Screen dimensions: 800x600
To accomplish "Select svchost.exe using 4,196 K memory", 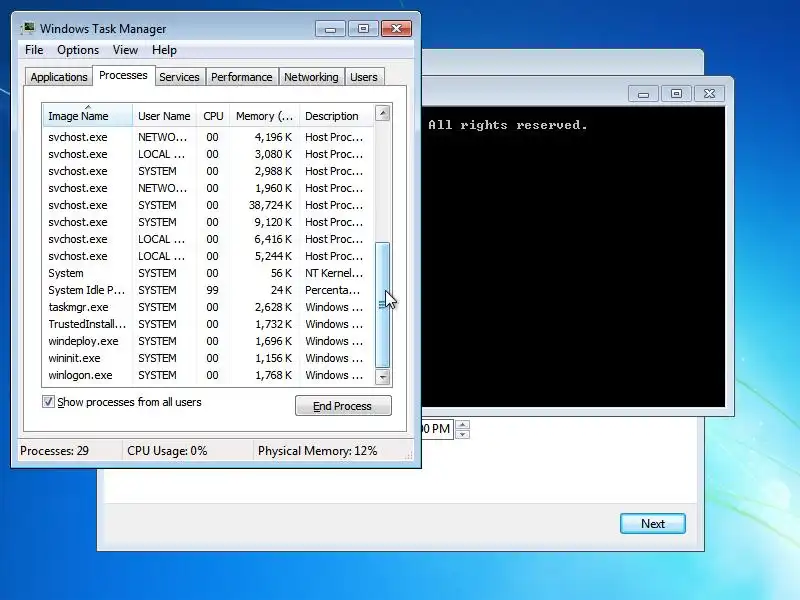I will pyautogui.click(x=208, y=137).
